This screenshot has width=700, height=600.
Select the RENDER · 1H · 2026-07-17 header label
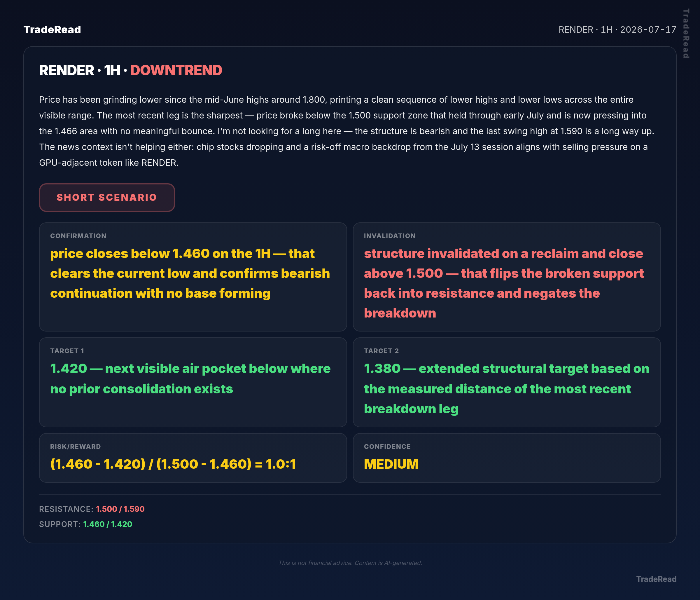617,30
